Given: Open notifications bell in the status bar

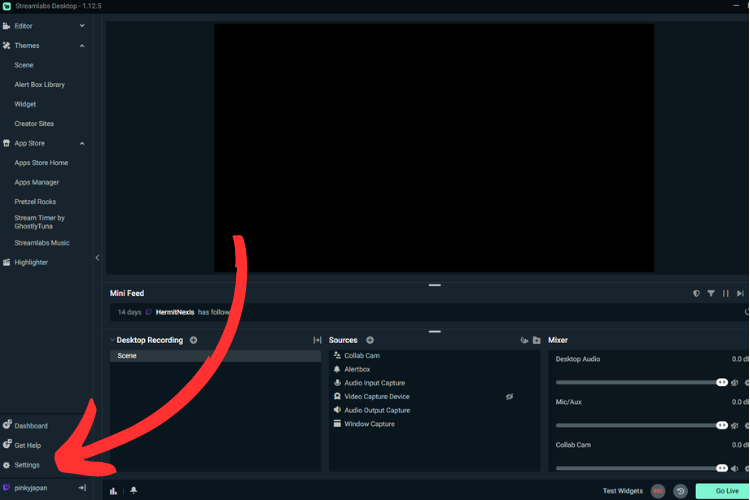Looking at the screenshot, I should pyautogui.click(x=134, y=490).
